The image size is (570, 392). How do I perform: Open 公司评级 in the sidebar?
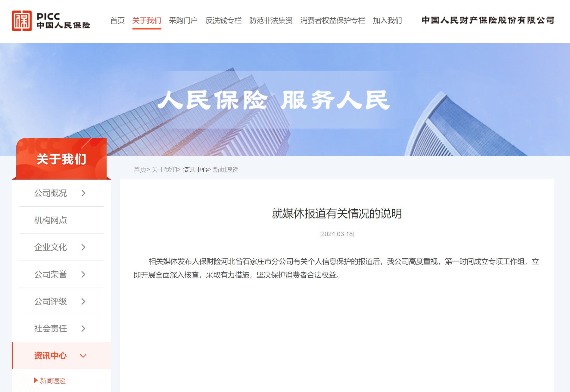pyautogui.click(x=51, y=301)
